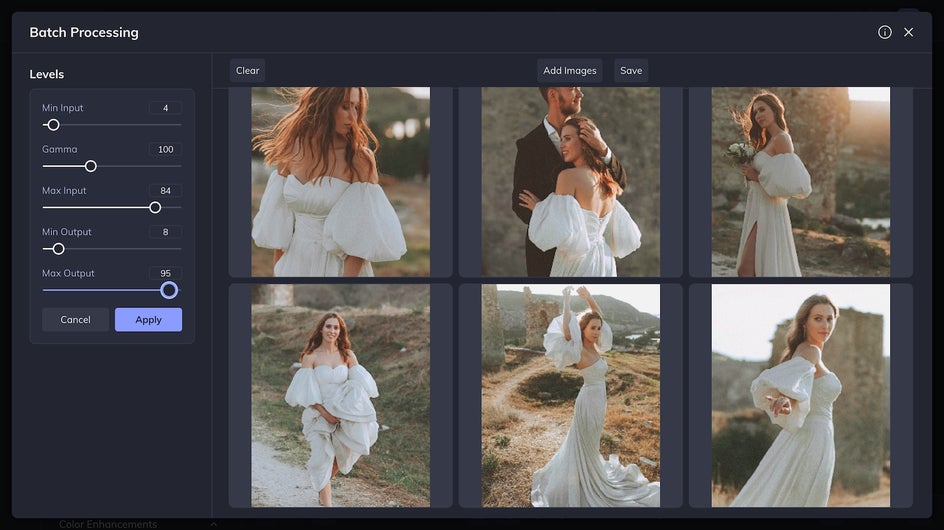
Task: Focus the Max Input value field showing 84
Action: pyautogui.click(x=166, y=190)
